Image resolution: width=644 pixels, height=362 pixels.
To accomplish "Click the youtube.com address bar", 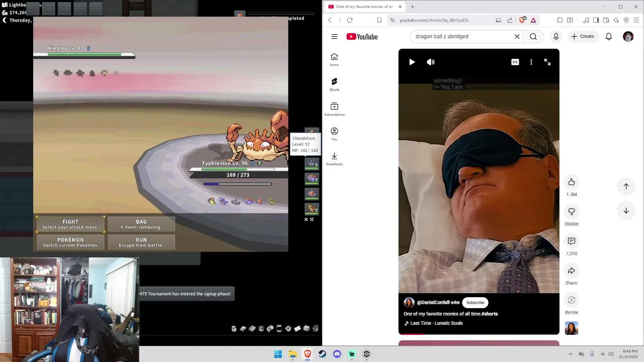I will pos(434,20).
